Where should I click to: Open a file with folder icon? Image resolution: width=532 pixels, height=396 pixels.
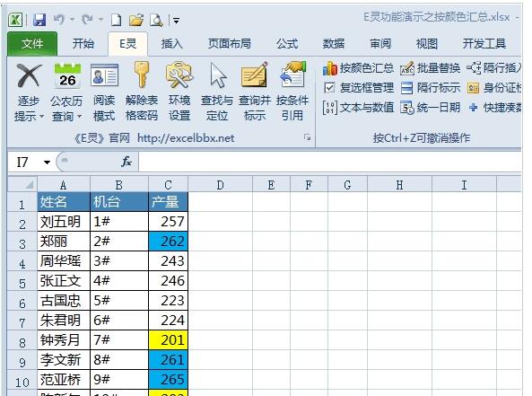136,20
